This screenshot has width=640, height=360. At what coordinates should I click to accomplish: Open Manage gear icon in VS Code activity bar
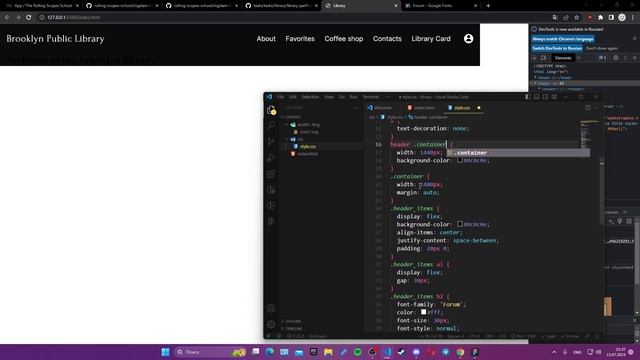pos(271,324)
